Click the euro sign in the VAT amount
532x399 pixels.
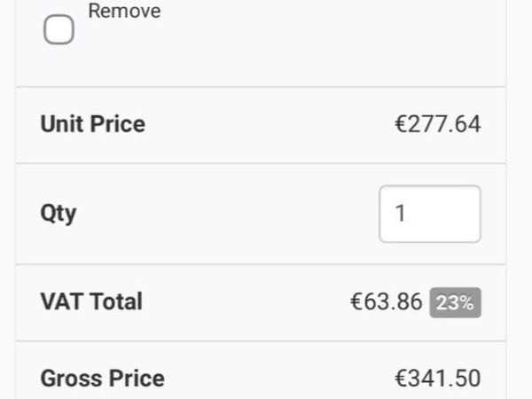tap(356, 301)
